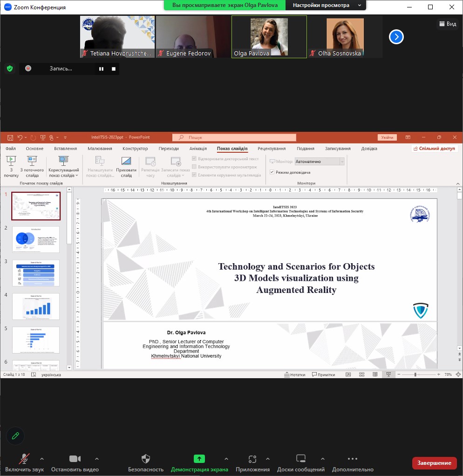The height and width of the screenshot is (476, 463).
Task: Stop the recording
Action: pos(114,69)
